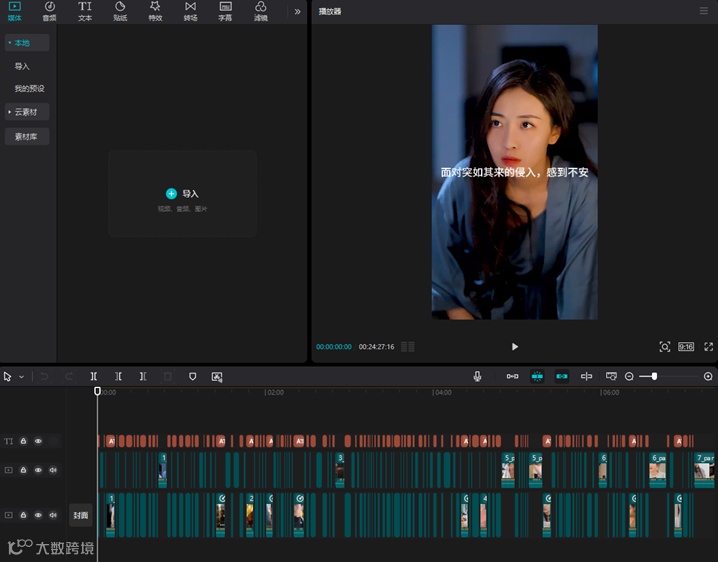Click the split clip tool in timeline toolbar
The image size is (718, 562).
point(94,376)
